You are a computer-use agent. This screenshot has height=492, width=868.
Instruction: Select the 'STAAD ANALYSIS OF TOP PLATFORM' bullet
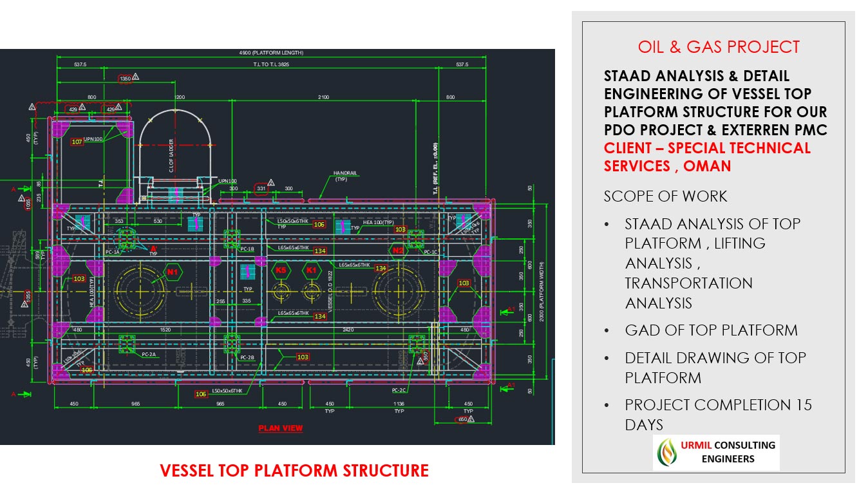click(712, 263)
